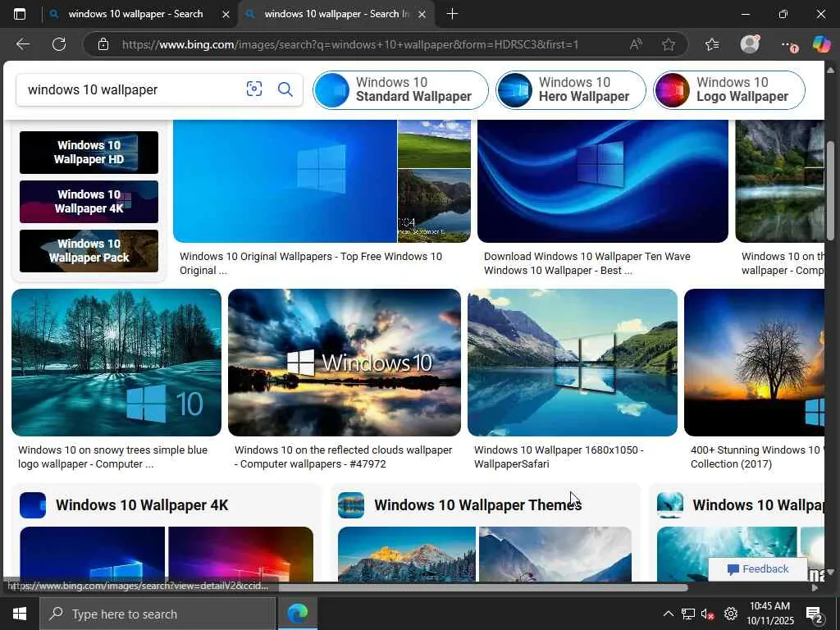Click the Windows Start button
Viewport: 840px width, 630px height.
click(x=20, y=614)
